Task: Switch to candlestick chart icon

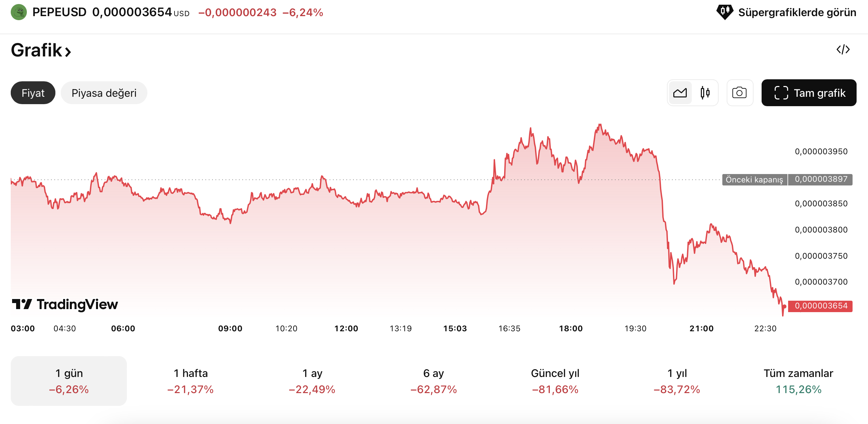Action: click(x=705, y=93)
